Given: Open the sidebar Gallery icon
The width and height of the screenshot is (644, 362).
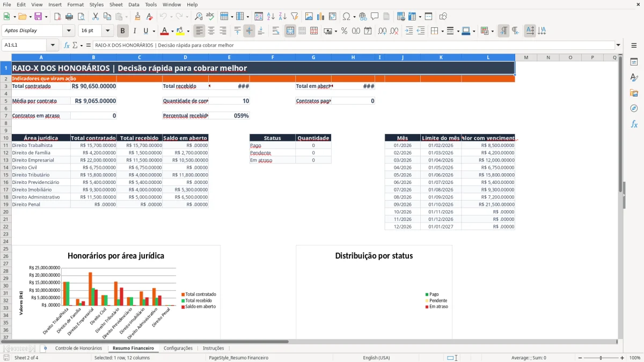Looking at the screenshot, I should pos(634,93).
